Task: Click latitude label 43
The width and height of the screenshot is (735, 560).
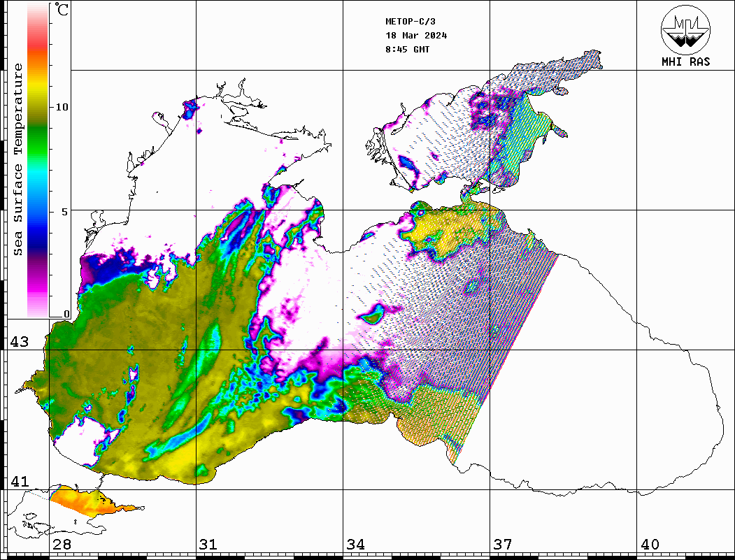Action: click(19, 342)
